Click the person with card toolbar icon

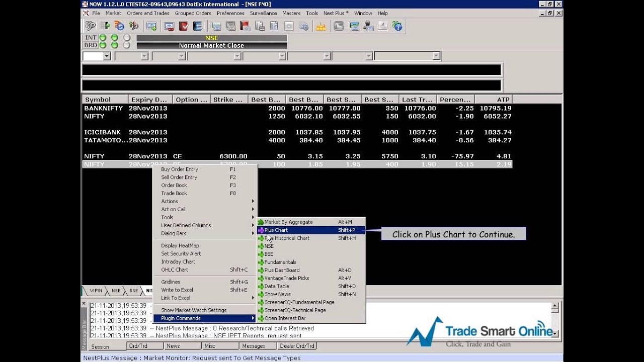point(368,26)
